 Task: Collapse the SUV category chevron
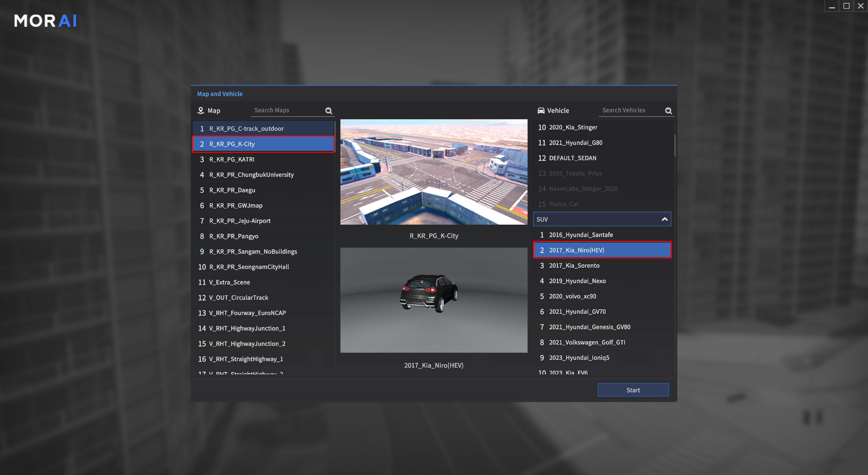[665, 219]
